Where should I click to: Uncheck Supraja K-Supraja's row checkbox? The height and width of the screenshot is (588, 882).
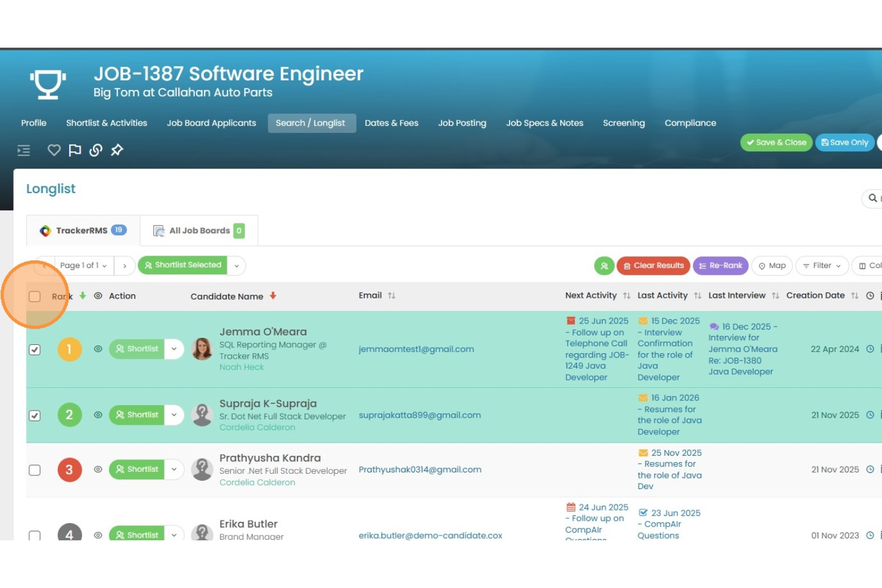(35, 415)
